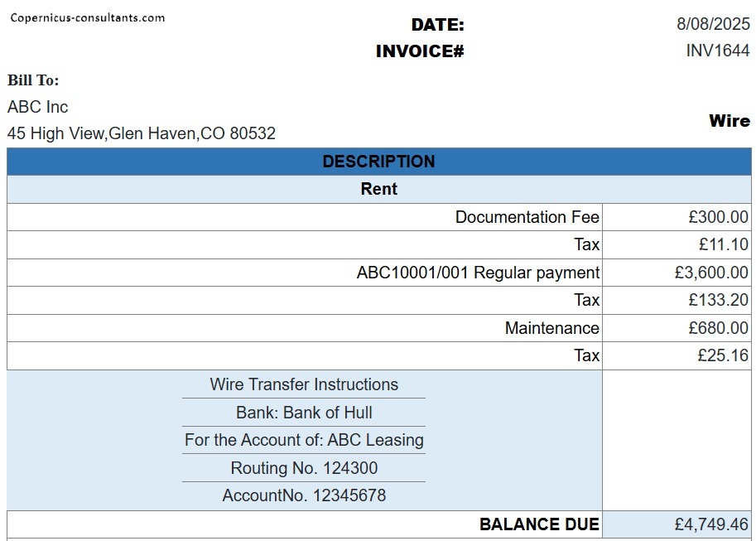Click the AccountNo. 12345678 line

click(304, 495)
